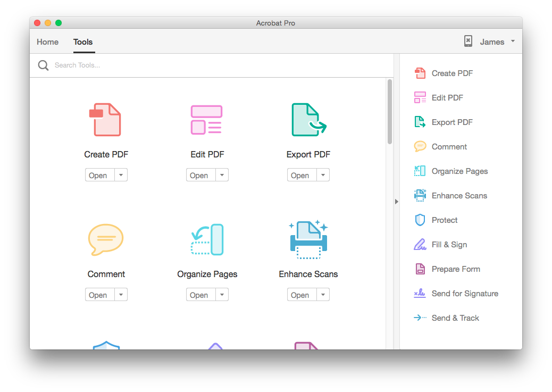Click the large Create PDF icon

(x=105, y=120)
